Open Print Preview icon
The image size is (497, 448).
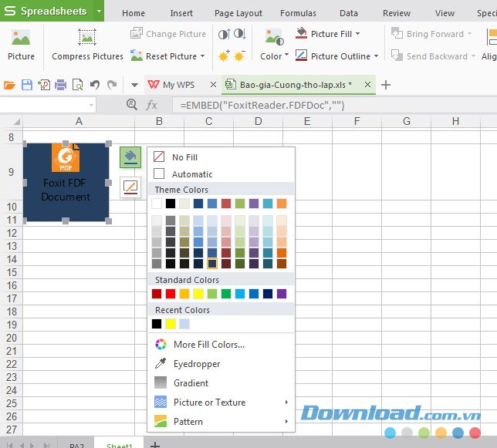pyautogui.click(x=78, y=85)
